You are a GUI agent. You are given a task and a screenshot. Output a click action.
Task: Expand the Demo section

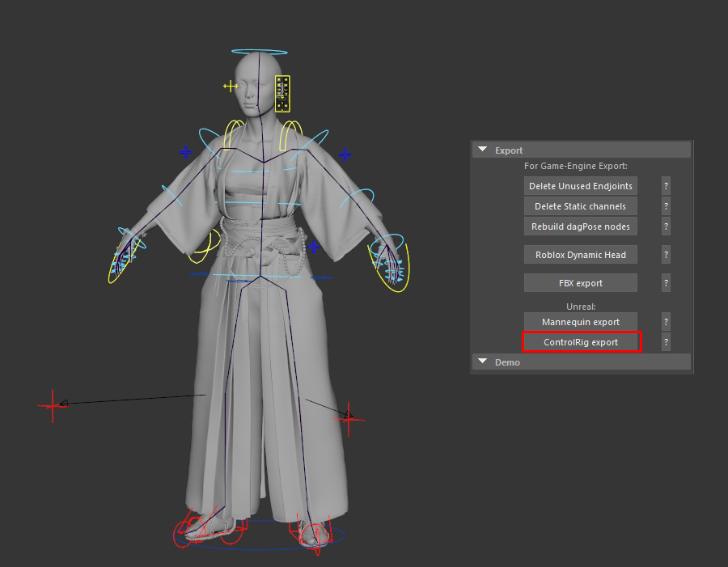click(x=483, y=362)
